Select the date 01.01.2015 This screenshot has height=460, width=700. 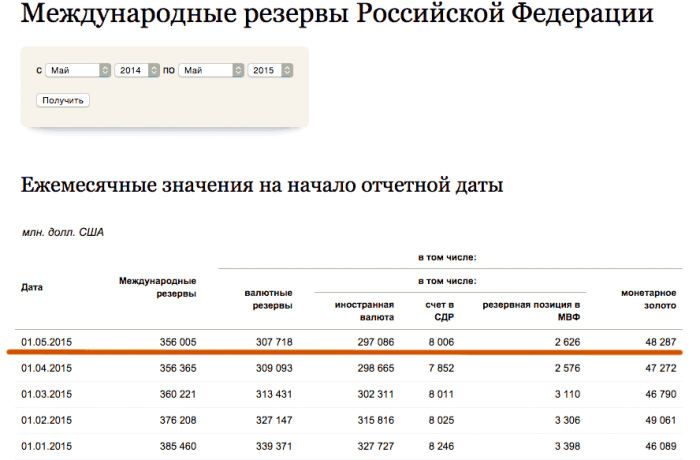[x=46, y=446]
